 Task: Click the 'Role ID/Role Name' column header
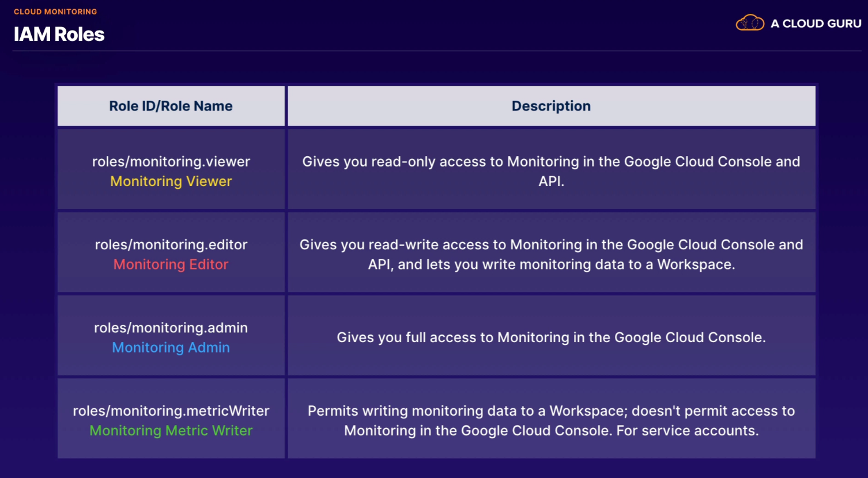tap(171, 106)
